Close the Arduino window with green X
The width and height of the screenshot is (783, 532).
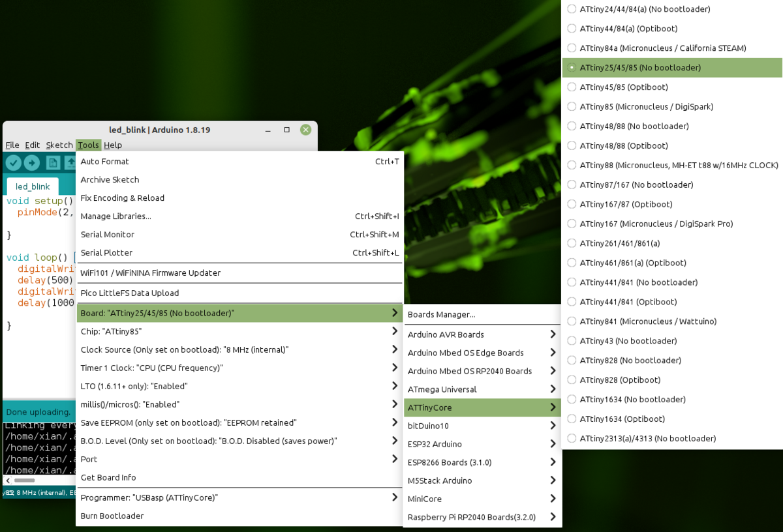305,130
